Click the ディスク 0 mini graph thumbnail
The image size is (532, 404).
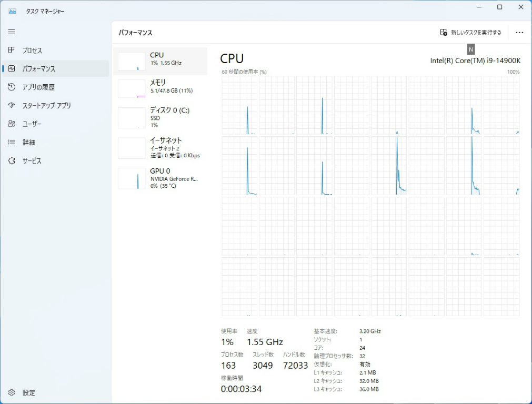pyautogui.click(x=132, y=118)
